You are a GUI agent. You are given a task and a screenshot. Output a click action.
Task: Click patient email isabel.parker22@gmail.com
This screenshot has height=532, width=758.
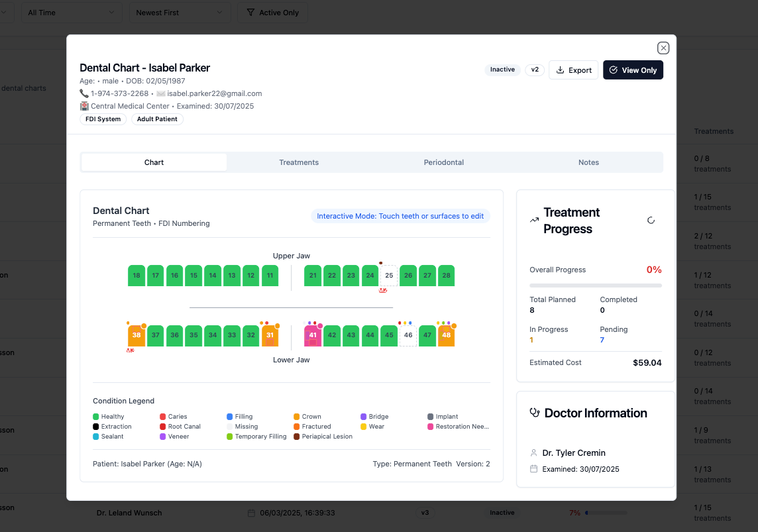pyautogui.click(x=215, y=93)
